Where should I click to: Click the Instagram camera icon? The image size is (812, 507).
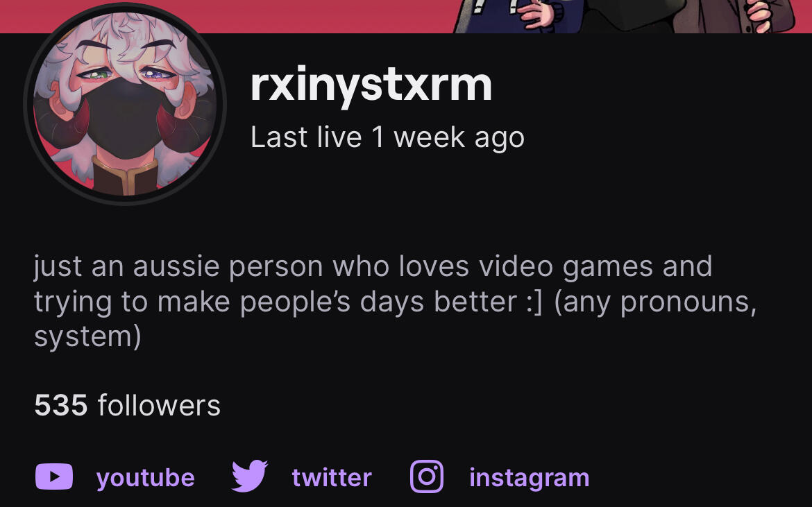427,476
